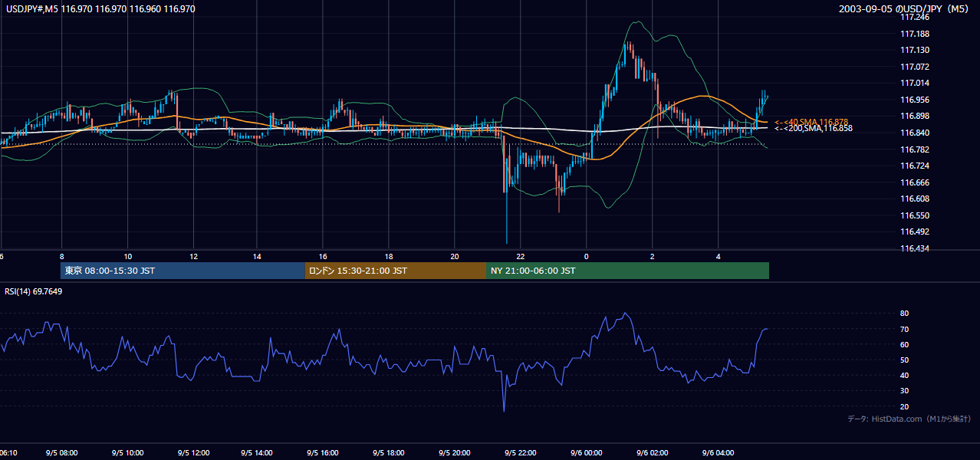Click the RSI(14) 69.7649 indicator label
The width and height of the screenshot is (980, 460).
click(x=34, y=291)
